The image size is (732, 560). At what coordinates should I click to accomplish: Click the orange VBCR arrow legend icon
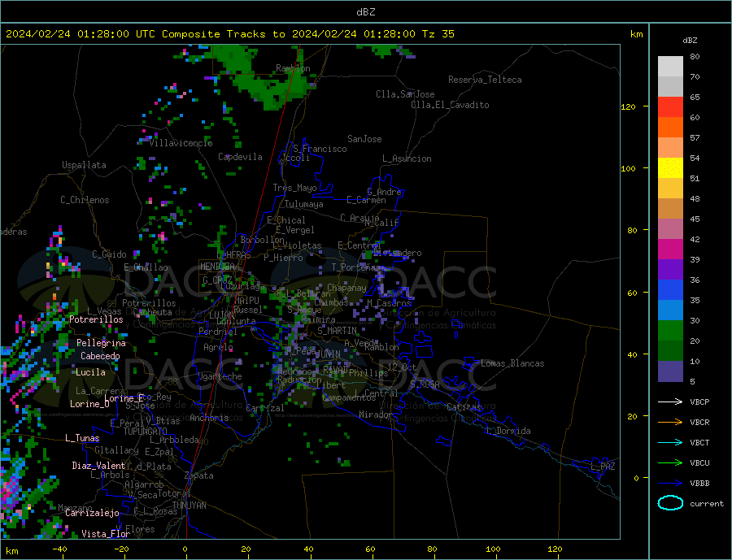(670, 423)
